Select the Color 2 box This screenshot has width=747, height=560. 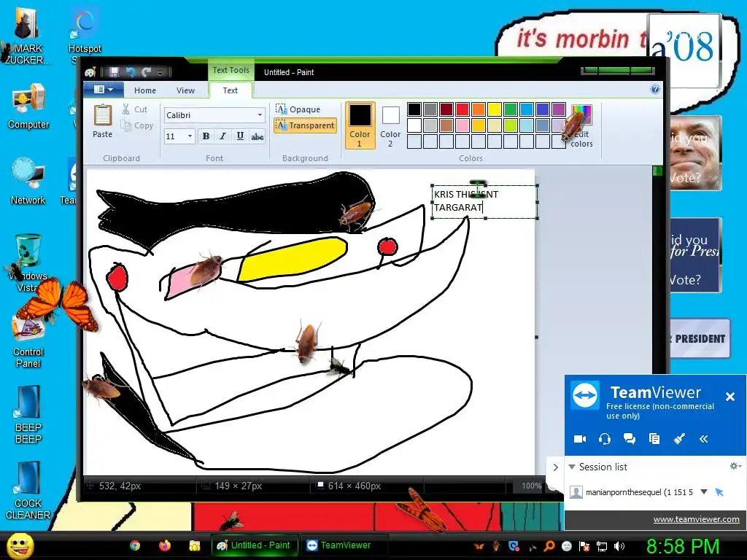click(x=390, y=125)
